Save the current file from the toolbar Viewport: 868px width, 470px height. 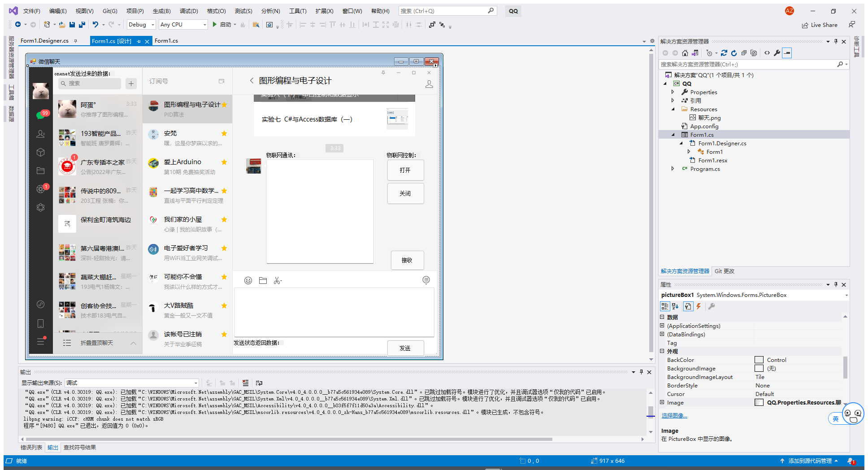point(72,25)
